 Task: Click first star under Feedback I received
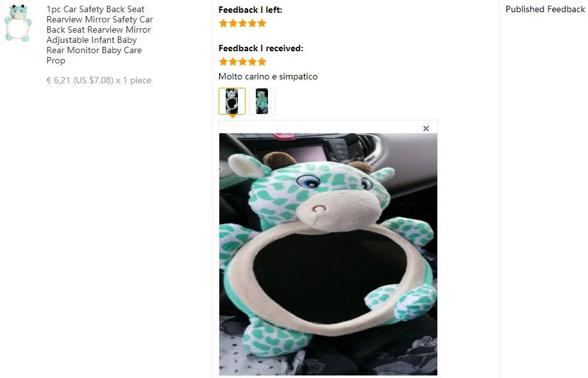click(224, 62)
